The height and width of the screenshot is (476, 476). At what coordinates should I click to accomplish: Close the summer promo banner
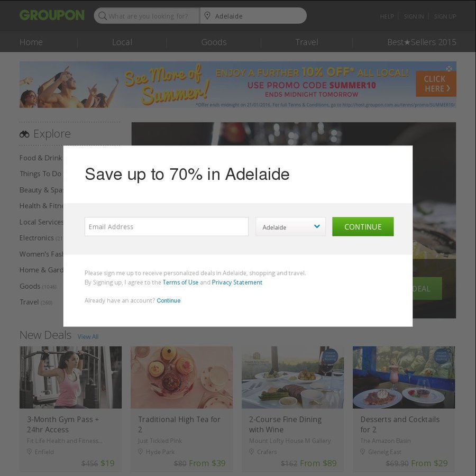click(x=449, y=69)
